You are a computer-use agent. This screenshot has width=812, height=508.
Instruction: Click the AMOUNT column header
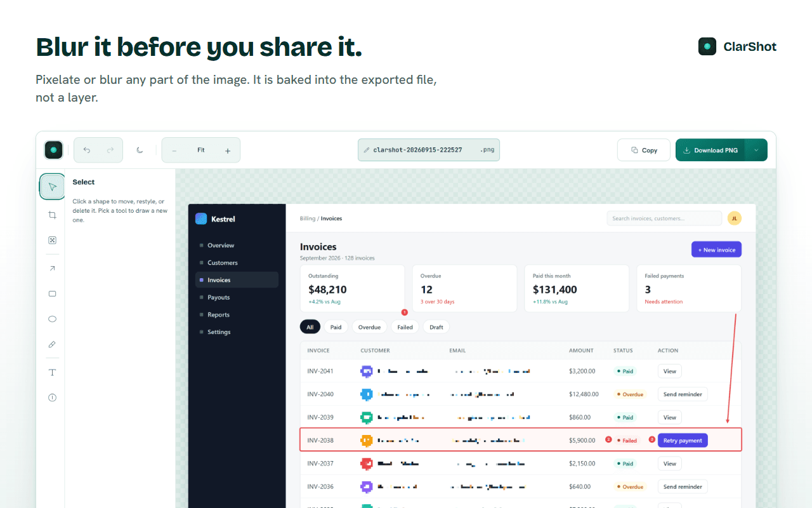tap(581, 351)
